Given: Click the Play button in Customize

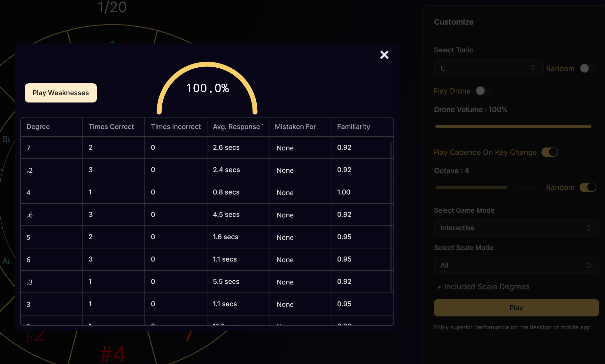Looking at the screenshot, I should coord(516,308).
